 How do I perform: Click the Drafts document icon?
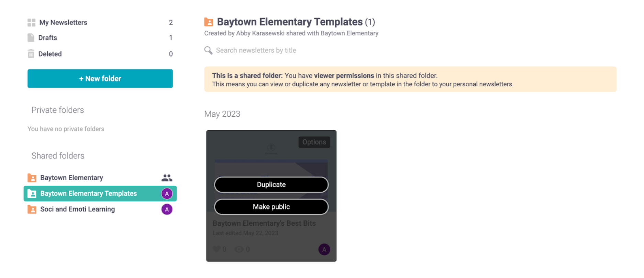tap(31, 38)
